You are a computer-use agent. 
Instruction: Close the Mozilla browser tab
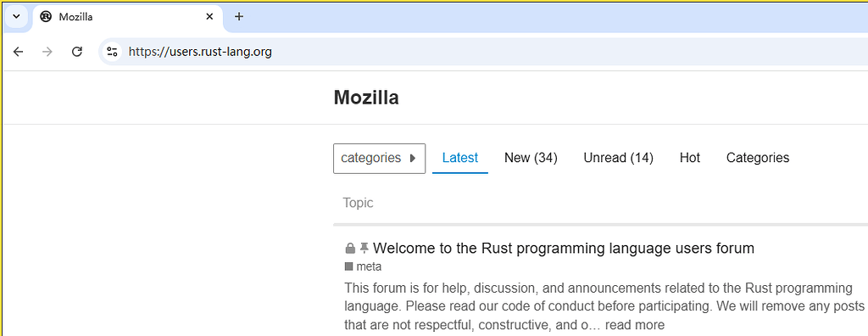click(209, 17)
